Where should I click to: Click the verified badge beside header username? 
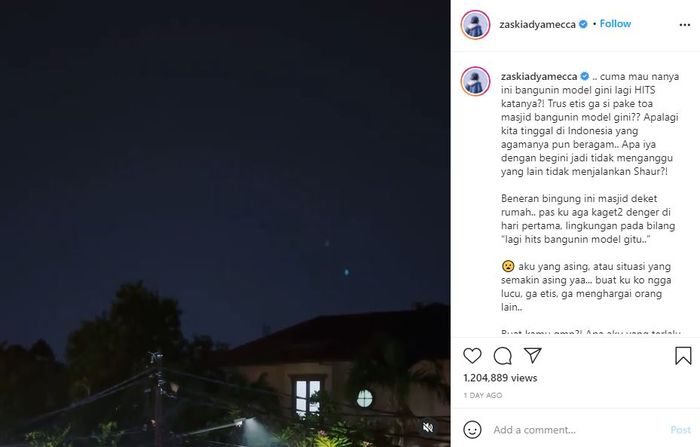click(583, 24)
